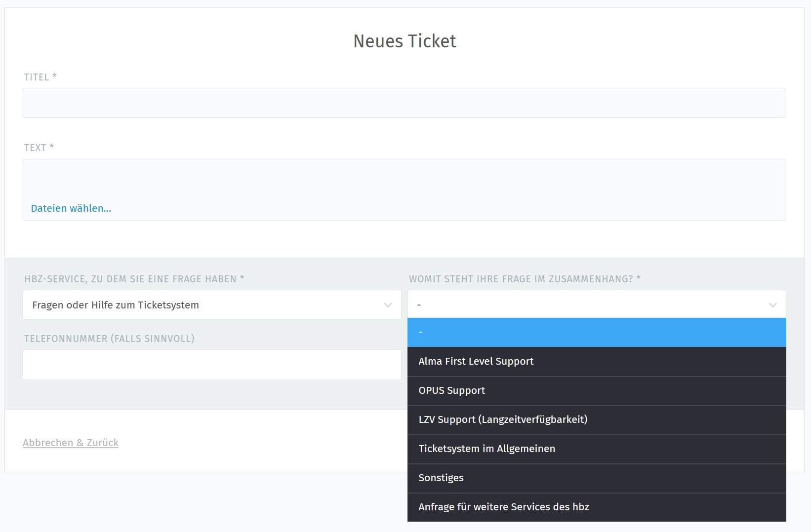Click the 'Abbrechen & Zurück' link

click(x=71, y=443)
